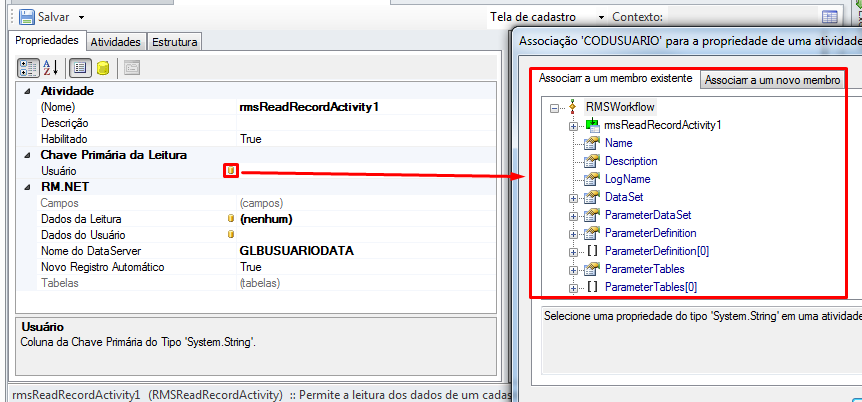Select the Habilitado True value

click(251, 139)
